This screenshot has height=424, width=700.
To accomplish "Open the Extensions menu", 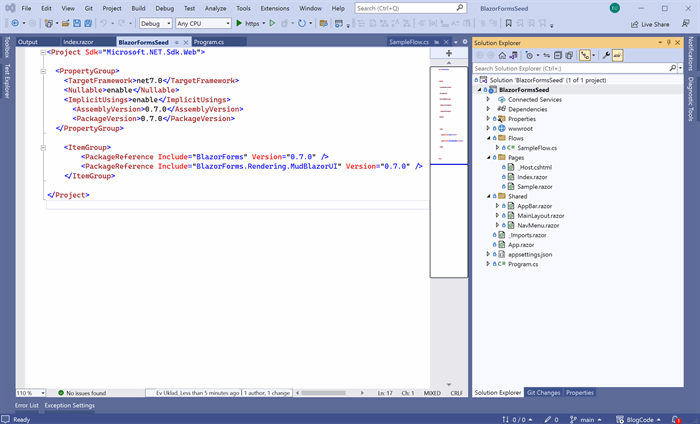I will pos(275,8).
